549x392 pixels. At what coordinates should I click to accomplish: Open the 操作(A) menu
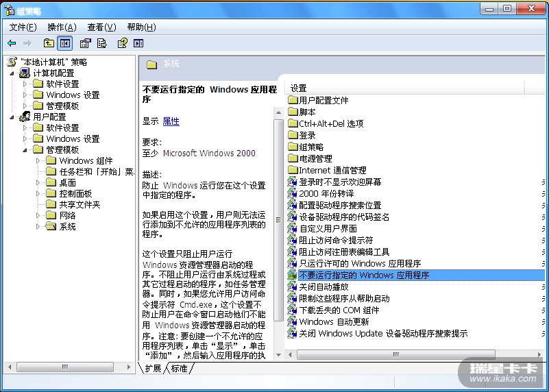tap(62, 27)
